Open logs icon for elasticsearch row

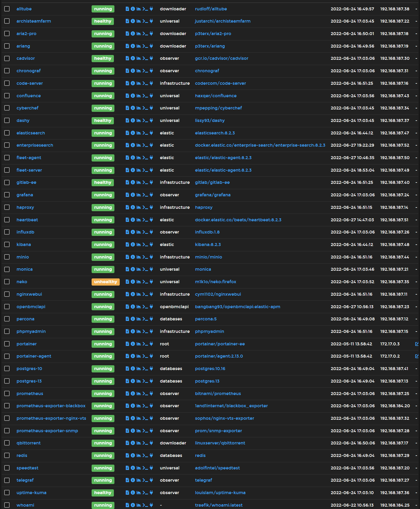pyautogui.click(x=127, y=133)
